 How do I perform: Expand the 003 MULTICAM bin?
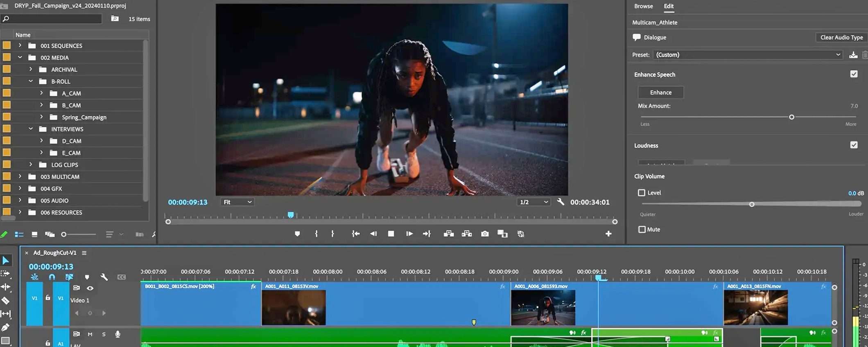point(20,176)
